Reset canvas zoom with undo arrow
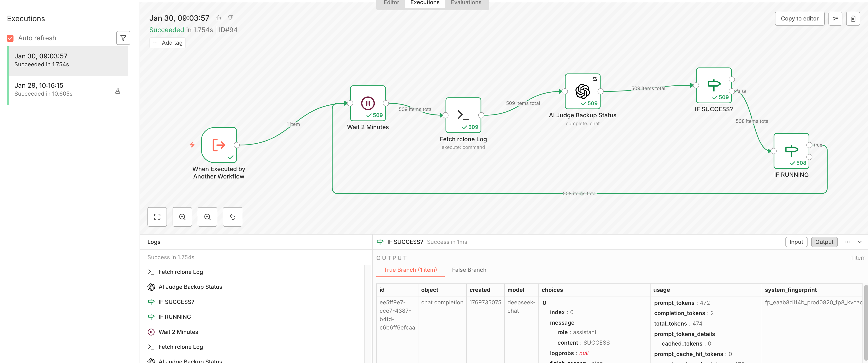This screenshot has width=868, height=363. coord(232,217)
